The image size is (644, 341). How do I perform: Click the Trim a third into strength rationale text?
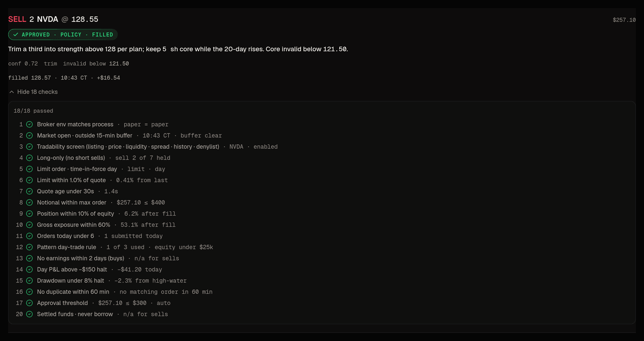click(178, 49)
